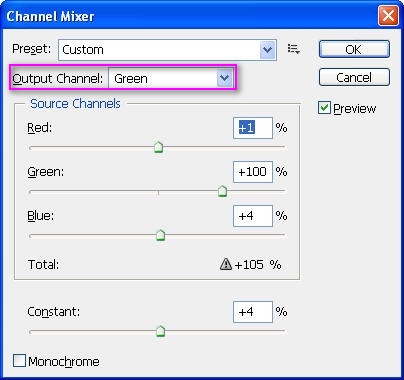Screen dimensions: 404x380
Task: Click the Output Channel label
Action: (58, 79)
